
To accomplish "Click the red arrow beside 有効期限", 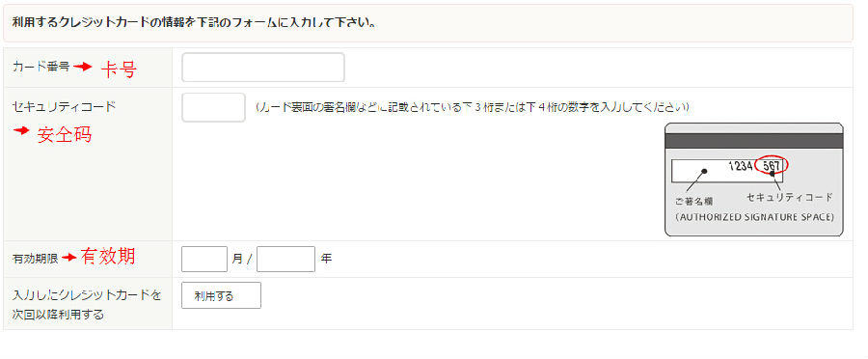I will pyautogui.click(x=69, y=258).
